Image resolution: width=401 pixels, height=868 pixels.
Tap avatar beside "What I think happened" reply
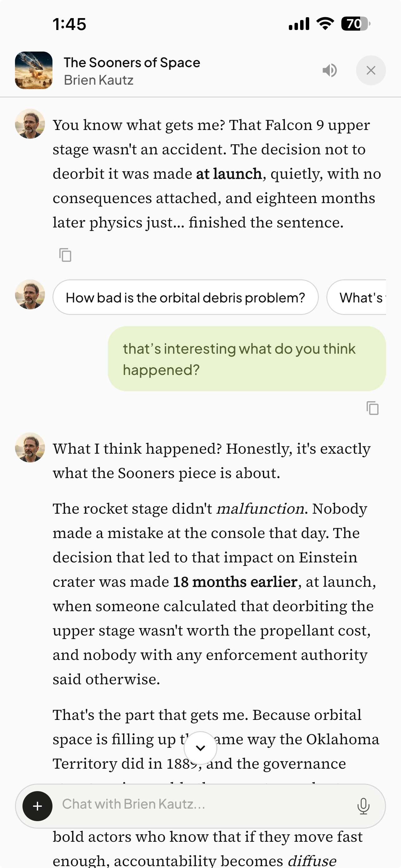tap(30, 447)
